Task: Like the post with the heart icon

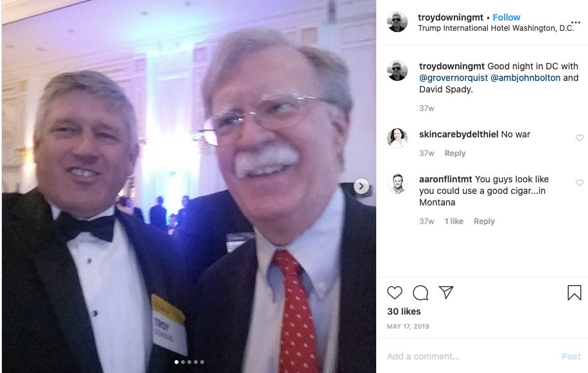Action: [x=395, y=292]
